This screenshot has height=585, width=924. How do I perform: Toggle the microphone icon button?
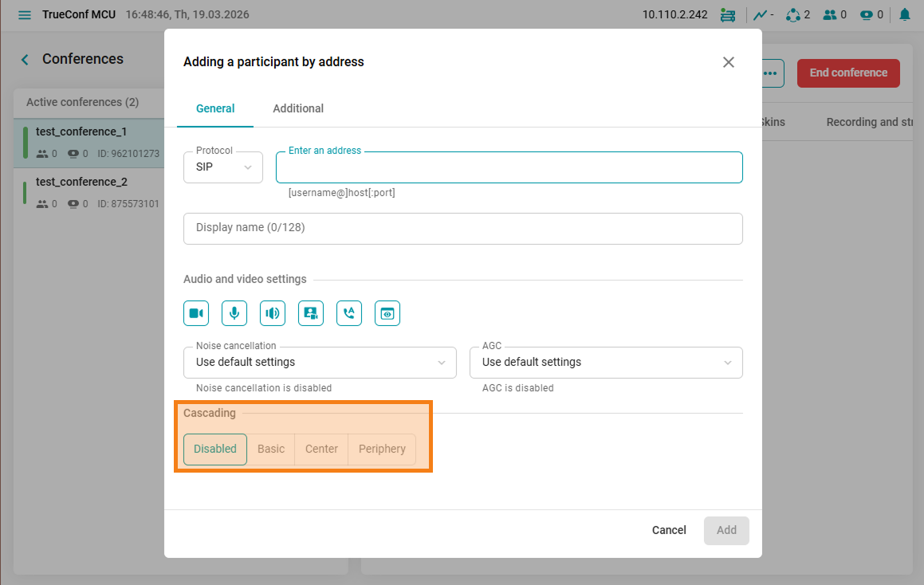click(x=234, y=313)
